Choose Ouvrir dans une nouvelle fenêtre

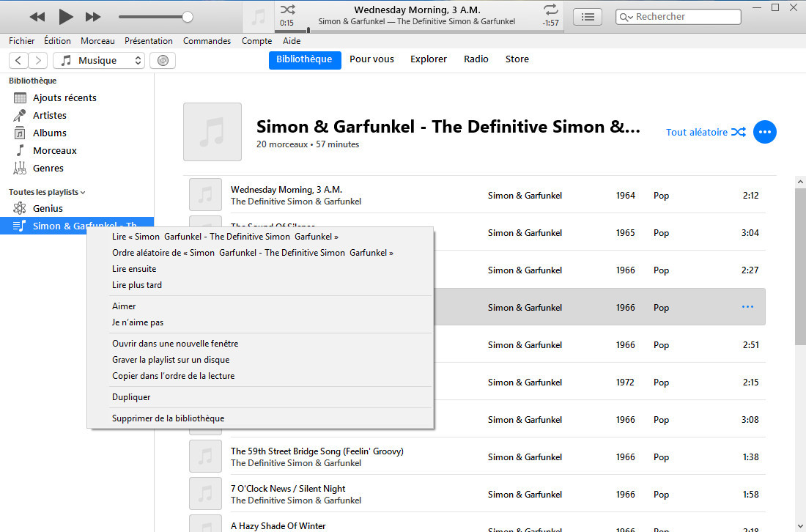pos(261,344)
